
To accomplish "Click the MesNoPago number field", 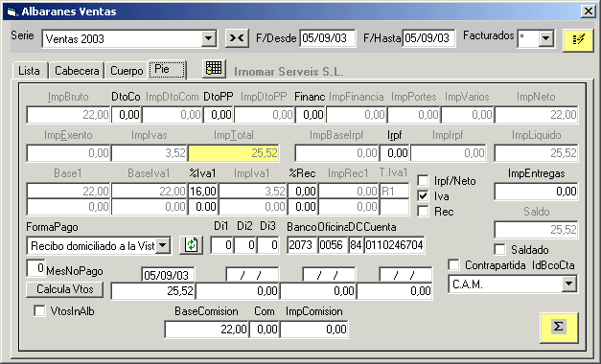I will pos(35,268).
